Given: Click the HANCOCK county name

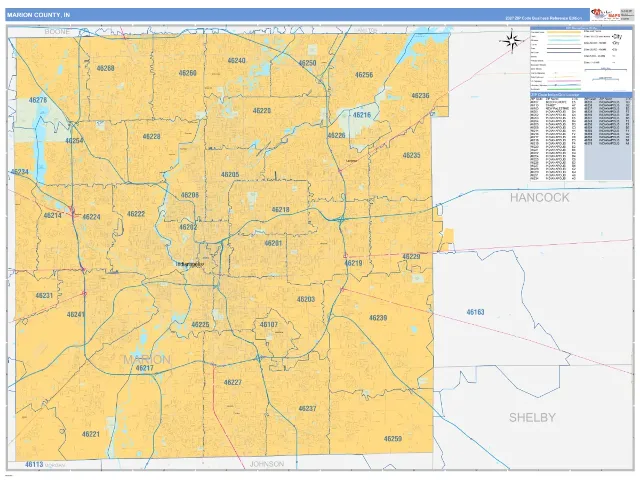Looking at the screenshot, I should click(540, 198).
